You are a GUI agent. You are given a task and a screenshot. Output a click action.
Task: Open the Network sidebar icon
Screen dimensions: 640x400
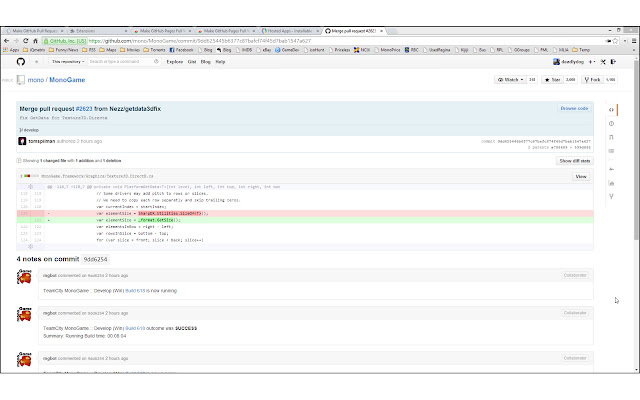[611, 196]
